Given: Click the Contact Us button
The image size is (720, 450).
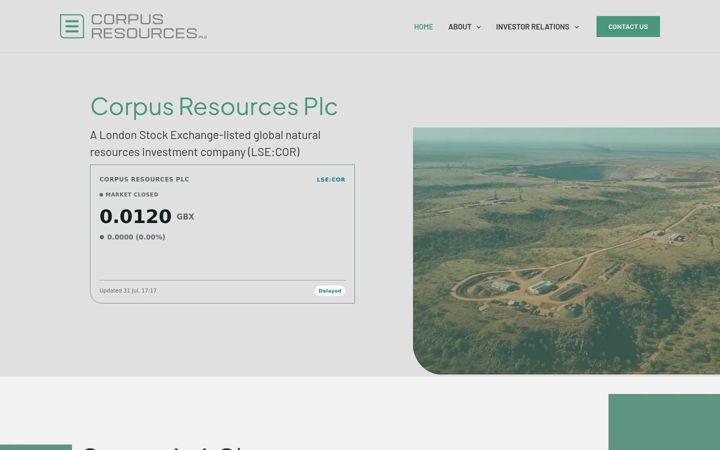Looking at the screenshot, I should 628,27.
